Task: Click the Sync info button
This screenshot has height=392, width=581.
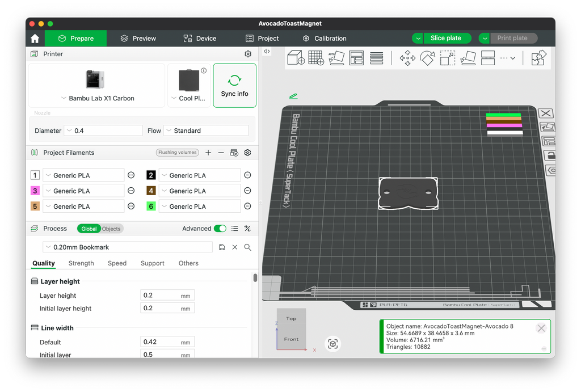Action: 234,86
